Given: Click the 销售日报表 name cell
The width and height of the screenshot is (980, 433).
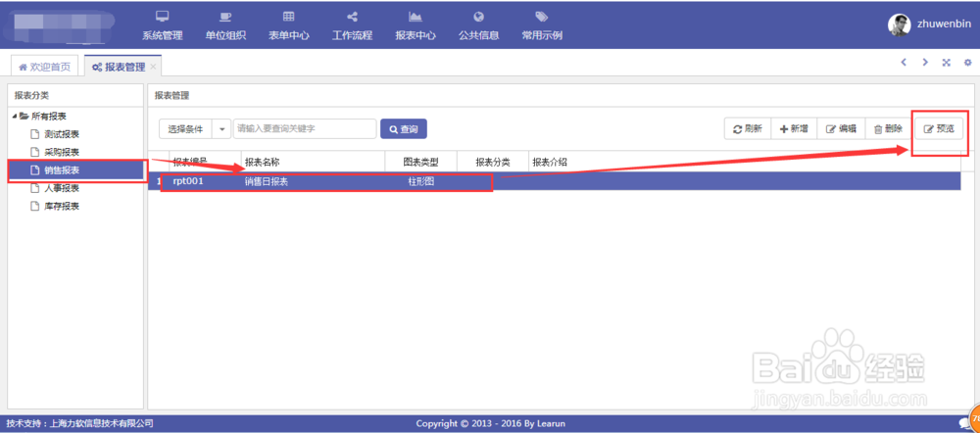Looking at the screenshot, I should pyautogui.click(x=314, y=181).
